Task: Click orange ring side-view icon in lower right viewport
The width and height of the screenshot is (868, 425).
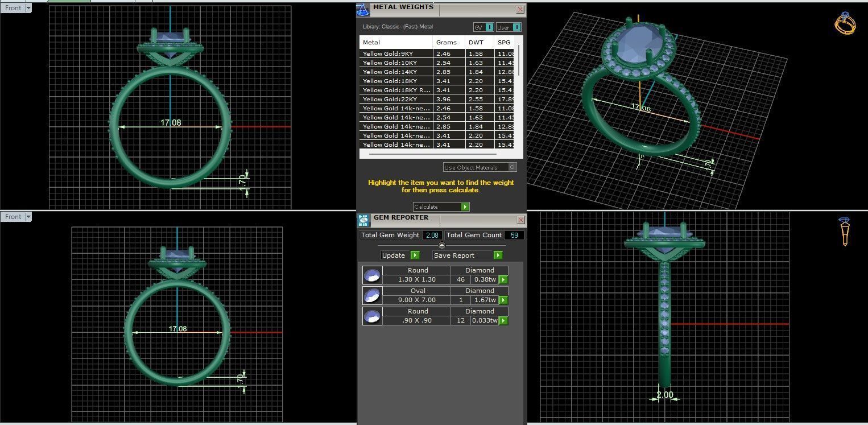Action: pos(845,232)
